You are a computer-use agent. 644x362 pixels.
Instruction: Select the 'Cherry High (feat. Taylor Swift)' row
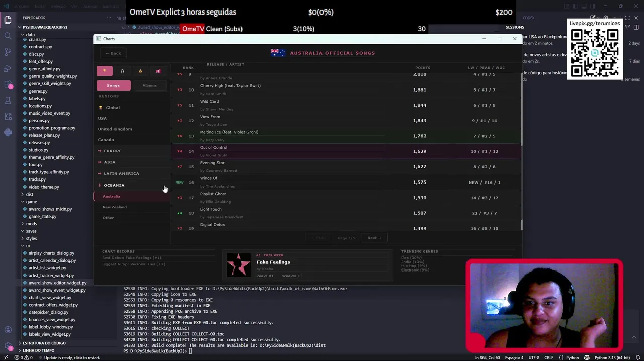346,89
